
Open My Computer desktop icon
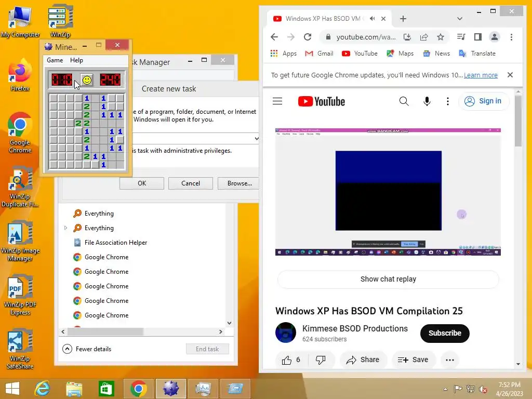20,21
